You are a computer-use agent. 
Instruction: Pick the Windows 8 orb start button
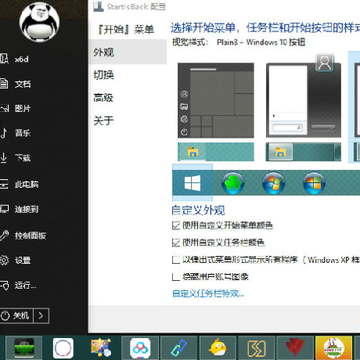click(x=314, y=183)
